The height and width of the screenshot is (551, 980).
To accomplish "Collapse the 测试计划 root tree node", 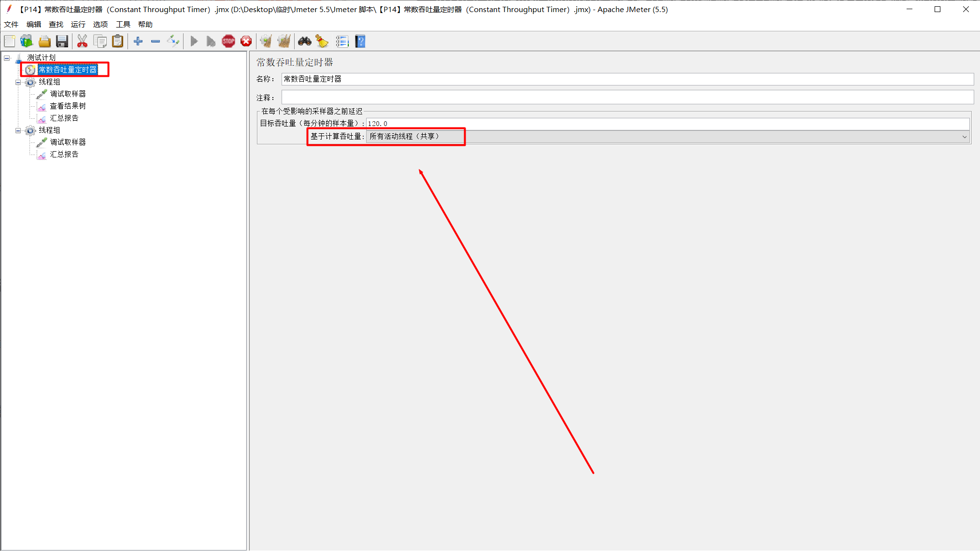I will 7,58.
